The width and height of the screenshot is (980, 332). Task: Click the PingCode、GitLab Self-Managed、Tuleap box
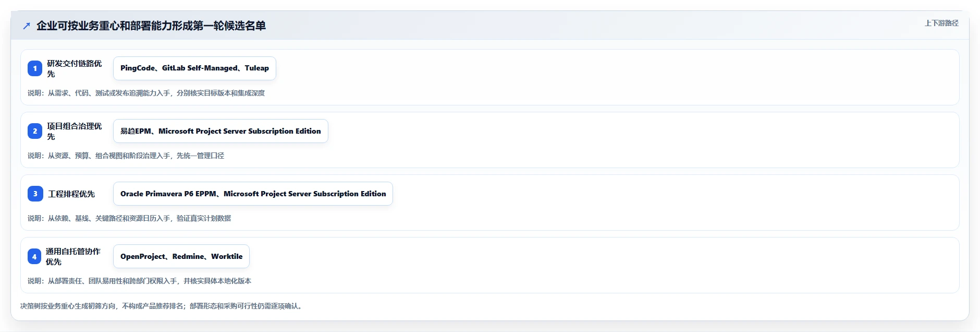click(194, 68)
